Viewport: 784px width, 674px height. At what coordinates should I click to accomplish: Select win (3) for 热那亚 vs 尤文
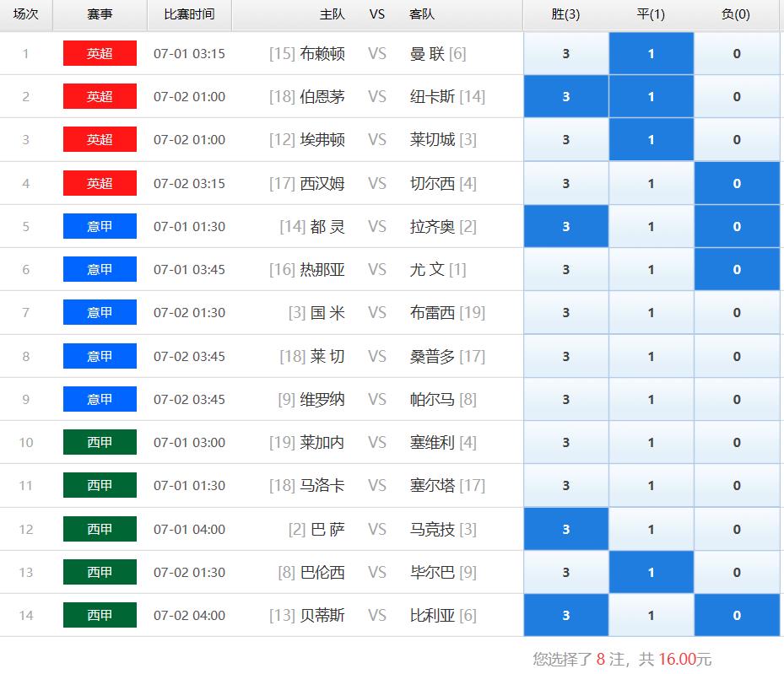(x=566, y=269)
